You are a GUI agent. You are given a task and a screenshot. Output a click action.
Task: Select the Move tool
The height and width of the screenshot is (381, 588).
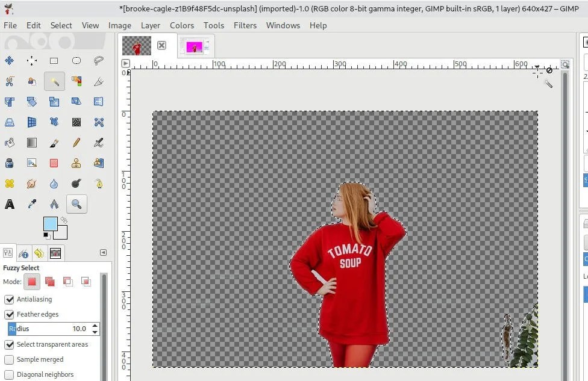tap(10, 61)
